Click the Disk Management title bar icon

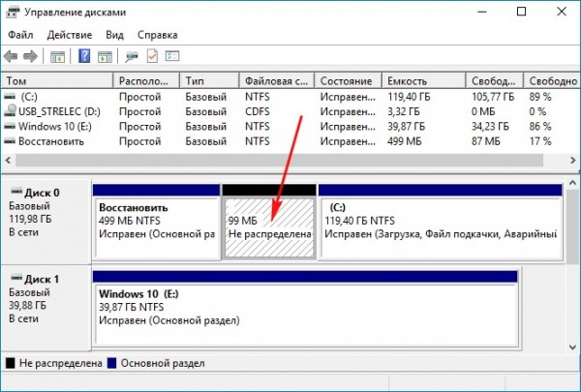click(x=13, y=12)
